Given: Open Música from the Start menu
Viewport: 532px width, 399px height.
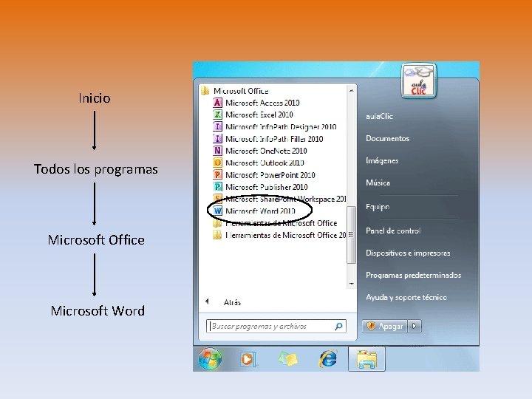Looking at the screenshot, I should (x=378, y=183).
